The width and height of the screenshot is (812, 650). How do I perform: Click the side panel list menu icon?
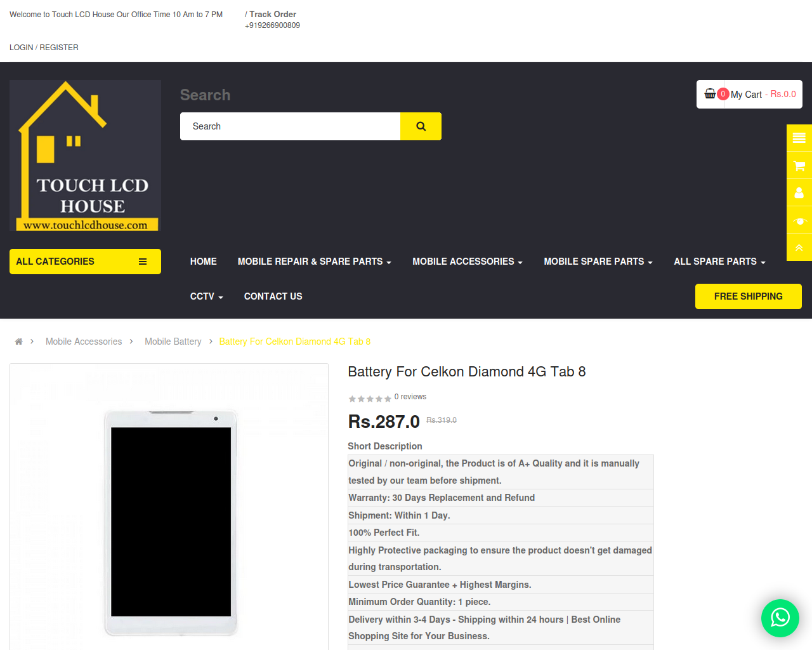(x=799, y=138)
